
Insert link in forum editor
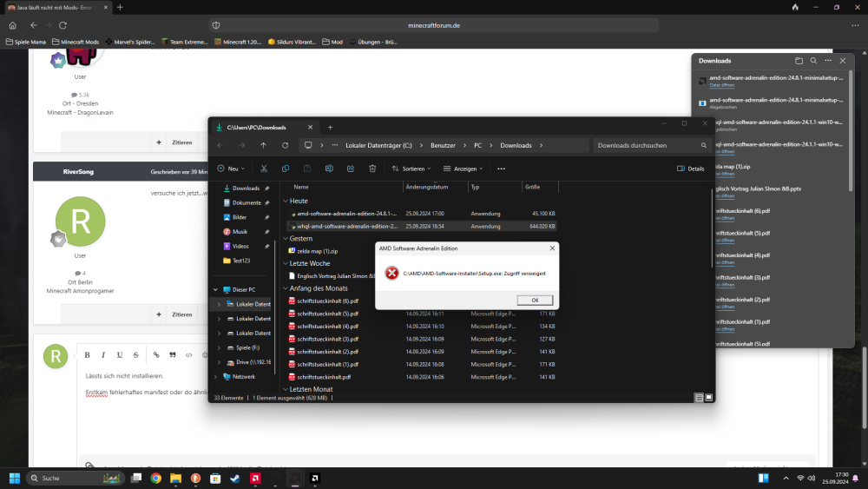(x=156, y=355)
